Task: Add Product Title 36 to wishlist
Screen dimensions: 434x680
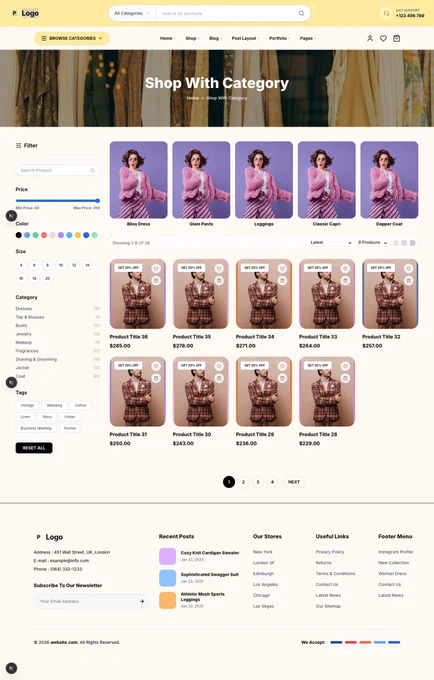Action: point(156,269)
